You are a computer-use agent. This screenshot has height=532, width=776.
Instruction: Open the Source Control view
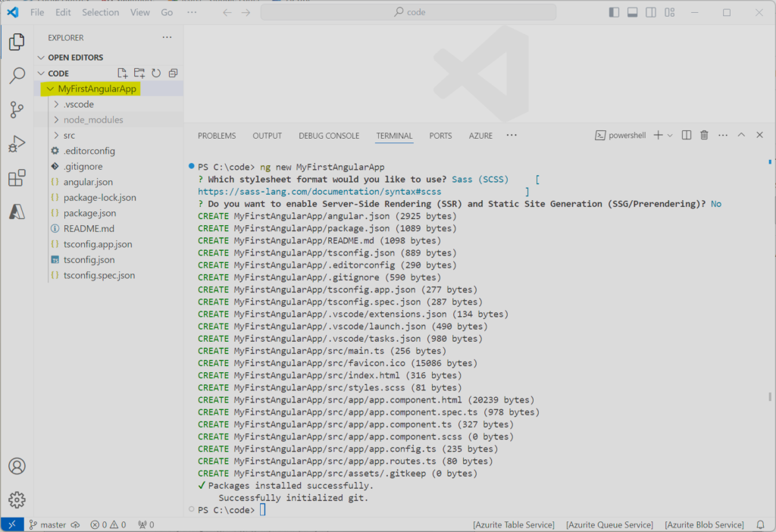tap(17, 110)
